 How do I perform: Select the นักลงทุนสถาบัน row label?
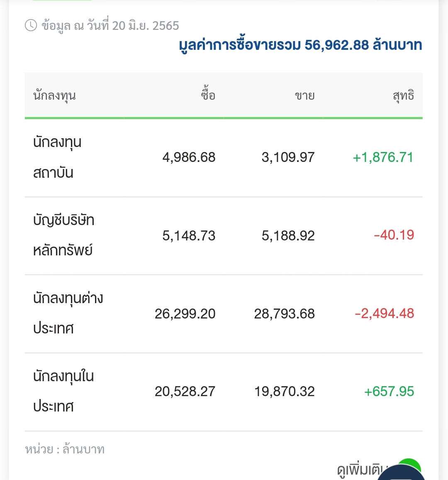pos(57,157)
